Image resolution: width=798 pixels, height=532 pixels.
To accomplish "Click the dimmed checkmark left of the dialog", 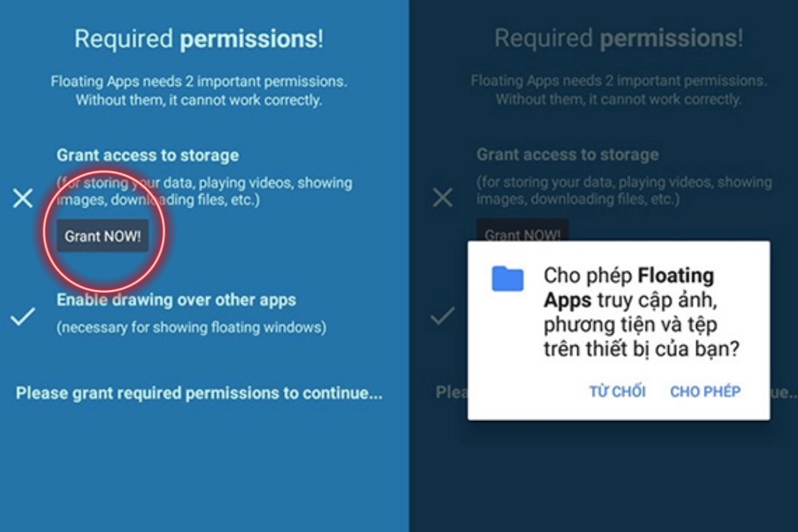I will click(443, 317).
